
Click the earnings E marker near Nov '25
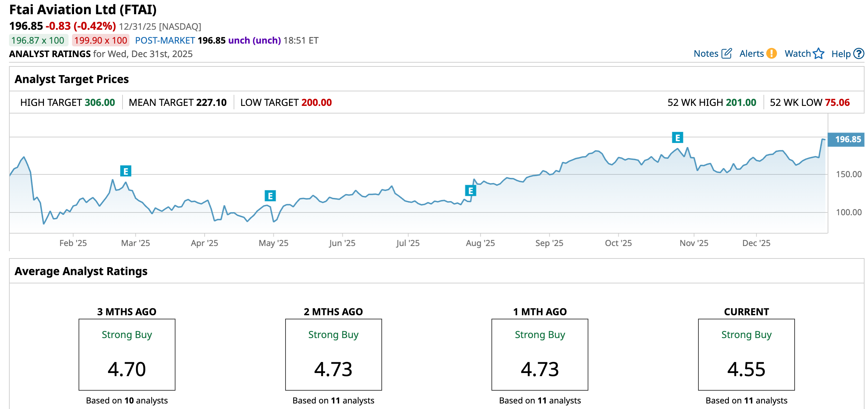677,138
